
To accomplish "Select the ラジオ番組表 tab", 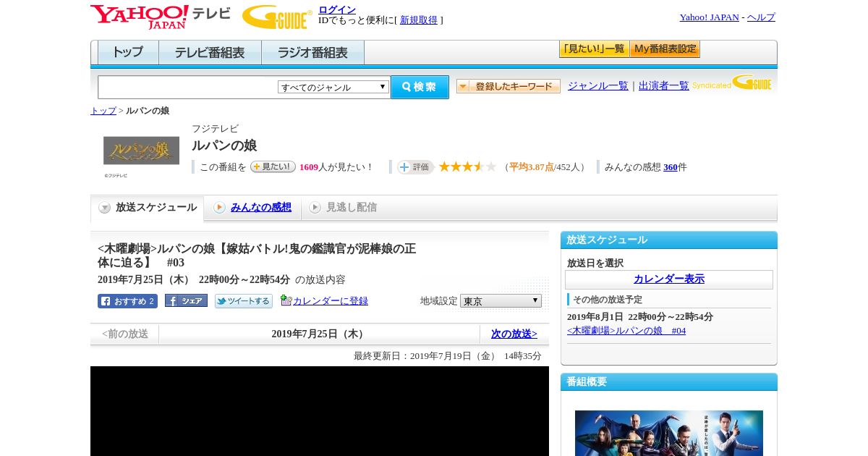I will point(312,53).
